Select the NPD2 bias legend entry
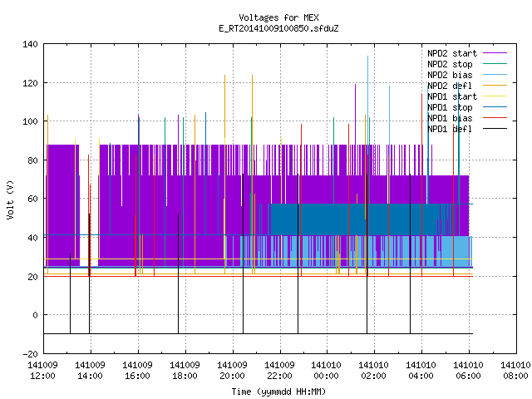The image size is (532, 399). point(450,75)
